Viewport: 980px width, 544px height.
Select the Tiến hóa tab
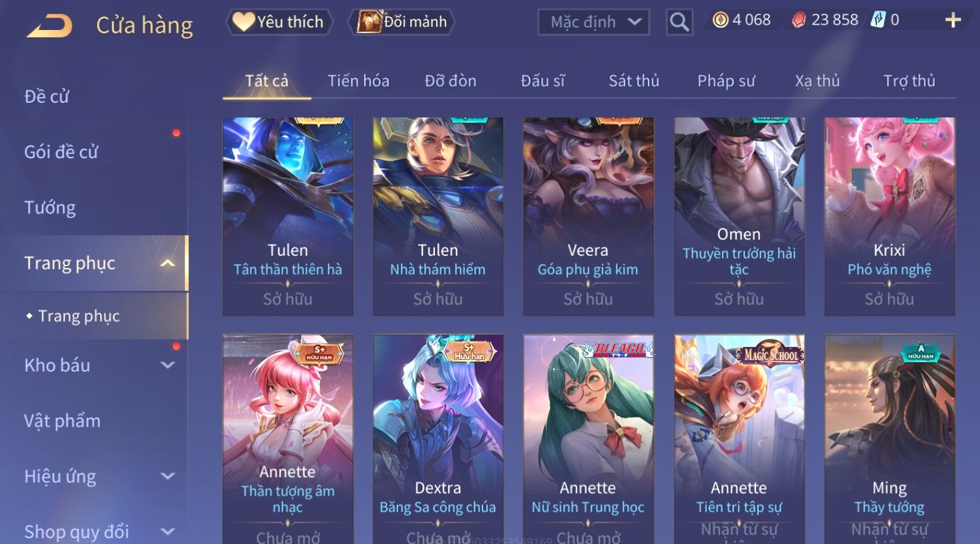pos(358,81)
